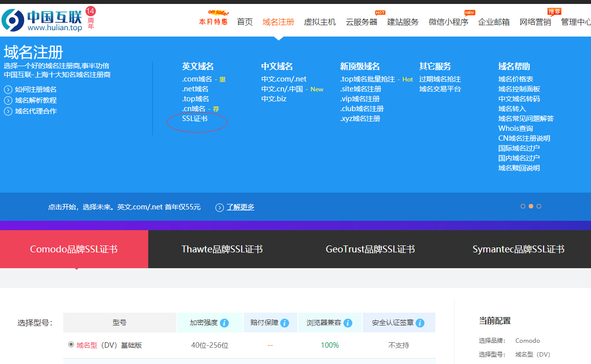Open the 中文.biz link

coord(274,99)
